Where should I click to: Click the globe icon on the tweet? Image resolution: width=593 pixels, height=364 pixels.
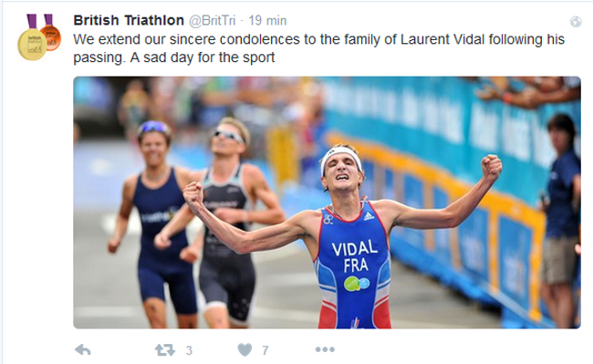click(576, 22)
